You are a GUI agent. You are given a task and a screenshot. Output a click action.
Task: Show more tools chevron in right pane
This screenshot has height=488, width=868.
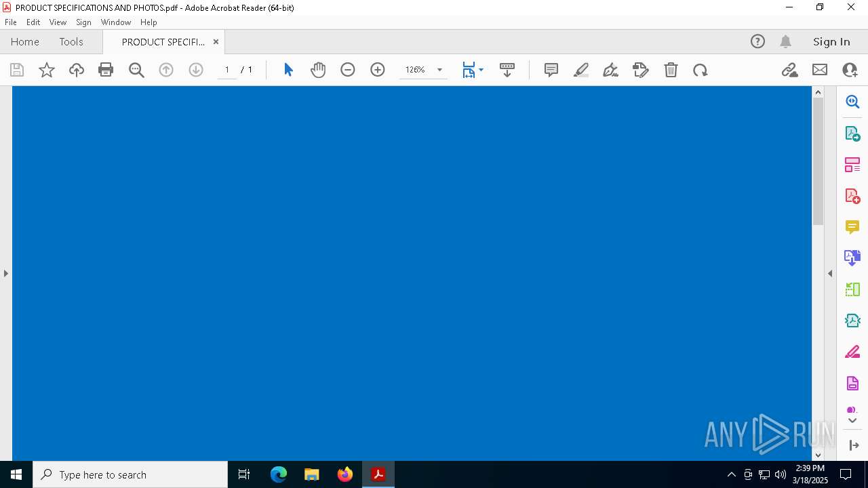[x=852, y=421]
